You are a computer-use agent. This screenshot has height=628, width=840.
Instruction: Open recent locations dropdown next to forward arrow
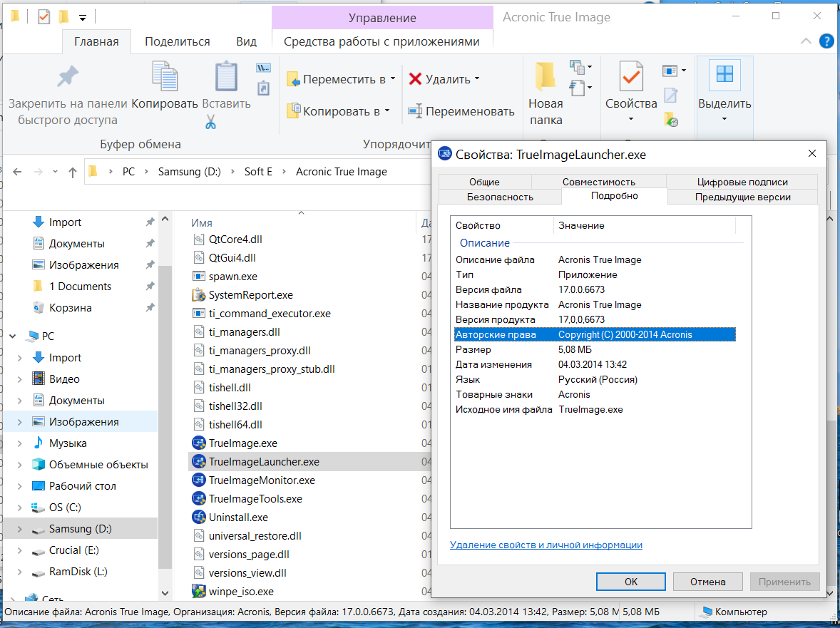[55, 172]
